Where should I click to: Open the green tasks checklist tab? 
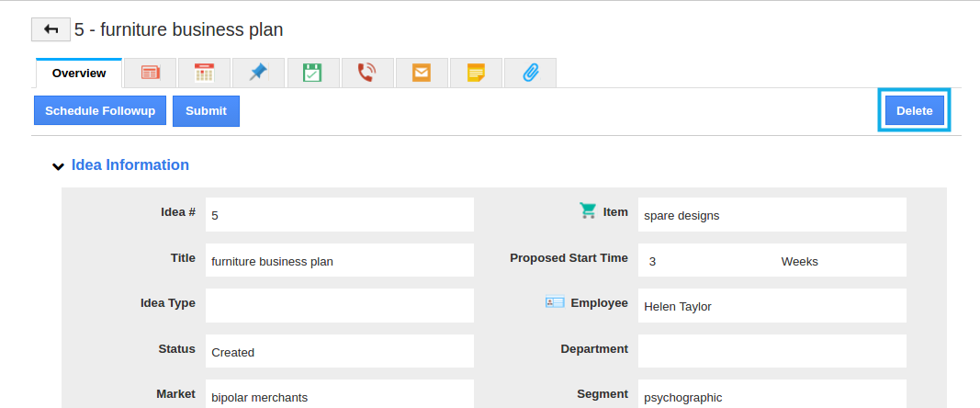click(312, 73)
